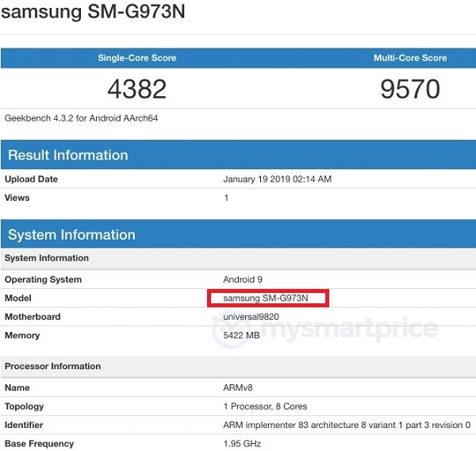Select the '1.95 GHz' frequency value
476x451 pixels.
coord(242,444)
